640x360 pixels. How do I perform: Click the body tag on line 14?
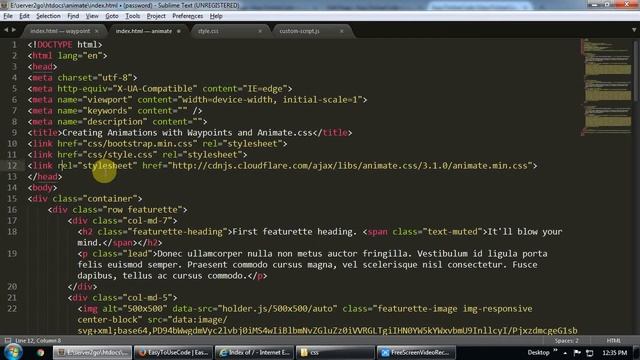(42, 188)
